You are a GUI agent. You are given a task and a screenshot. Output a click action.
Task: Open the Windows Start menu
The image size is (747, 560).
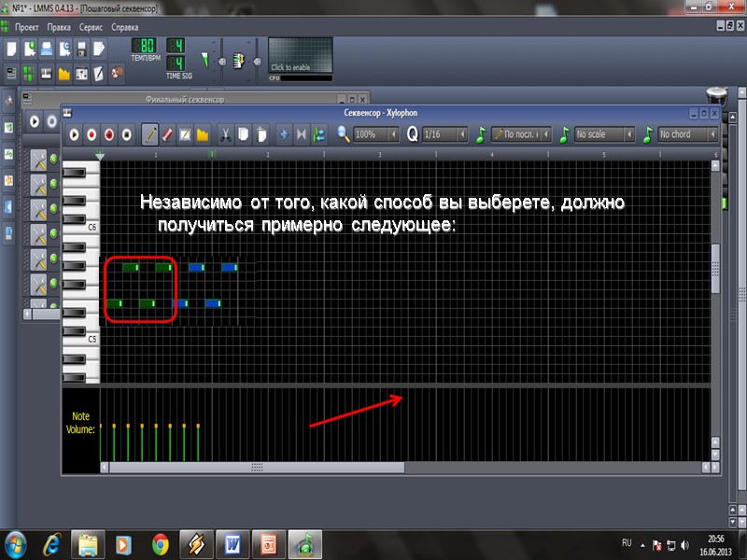pos(15,544)
